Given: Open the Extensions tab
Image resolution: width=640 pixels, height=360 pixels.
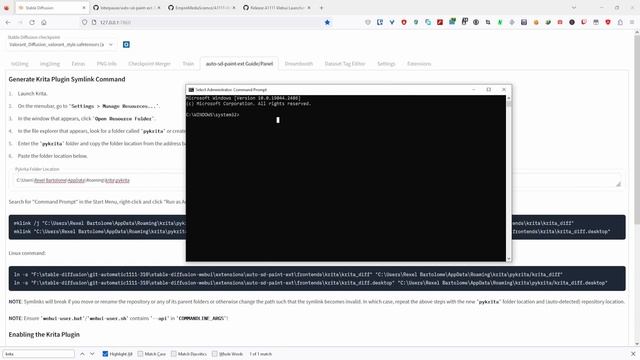Looking at the screenshot, I should [x=419, y=64].
